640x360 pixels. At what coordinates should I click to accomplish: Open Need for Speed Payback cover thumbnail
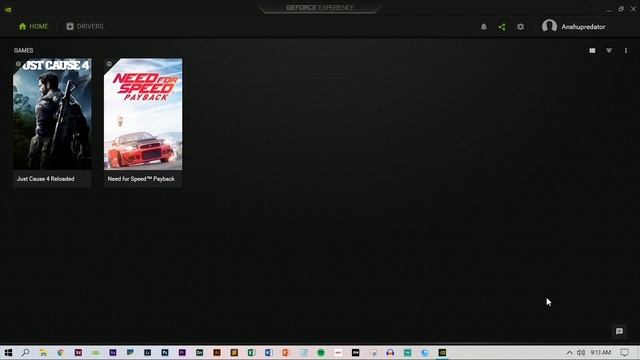(x=143, y=114)
